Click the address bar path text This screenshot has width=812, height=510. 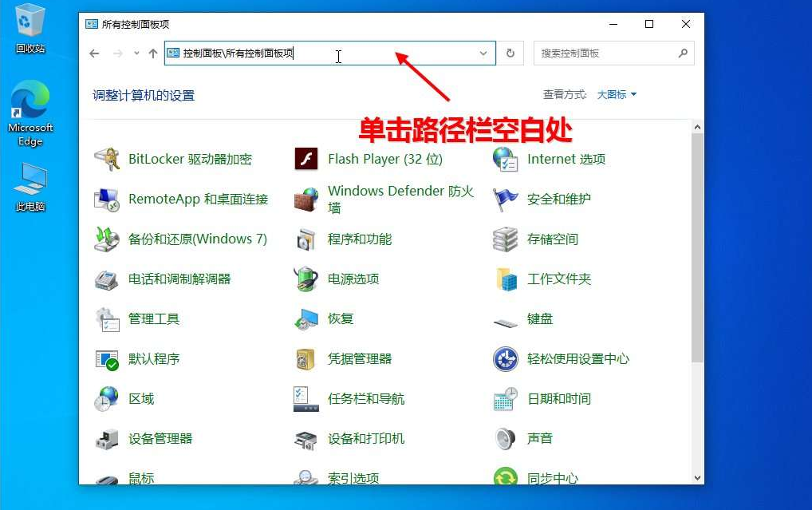pyautogui.click(x=238, y=53)
